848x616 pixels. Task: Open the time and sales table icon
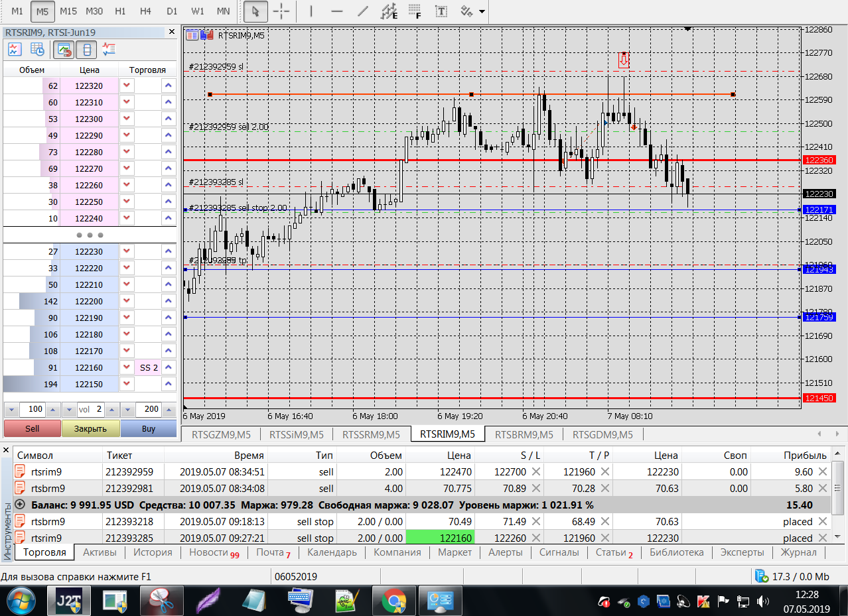(37, 49)
